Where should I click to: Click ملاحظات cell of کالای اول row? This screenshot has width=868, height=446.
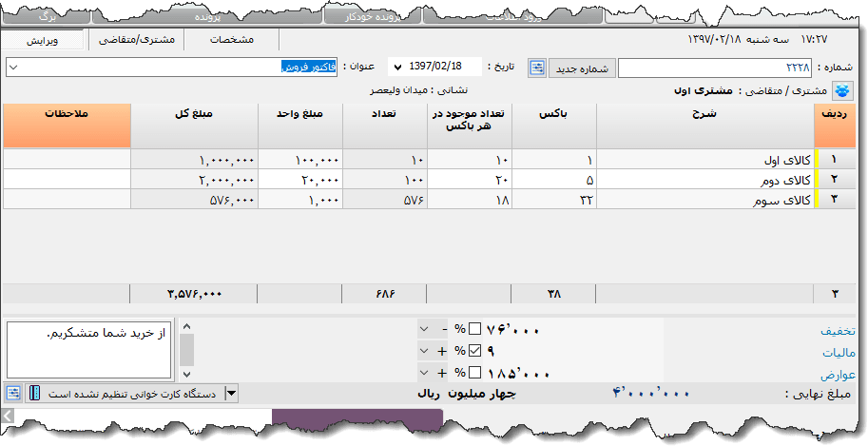[x=67, y=160]
